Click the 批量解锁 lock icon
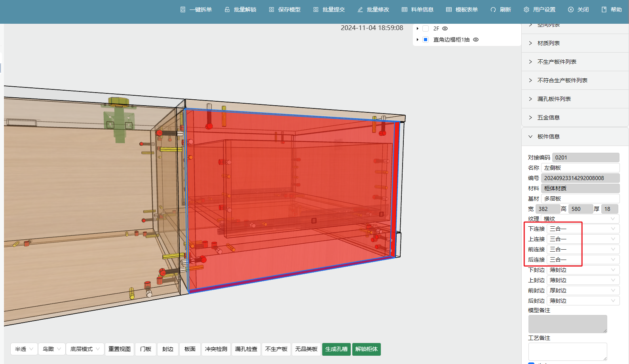Screen dimensions: 629x364 (227, 9)
